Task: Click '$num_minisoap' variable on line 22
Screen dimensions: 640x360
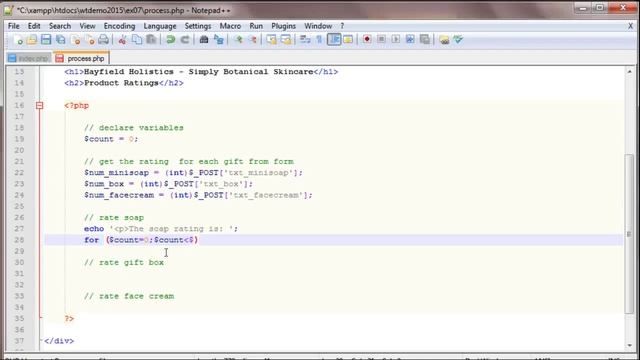Action: [116, 173]
